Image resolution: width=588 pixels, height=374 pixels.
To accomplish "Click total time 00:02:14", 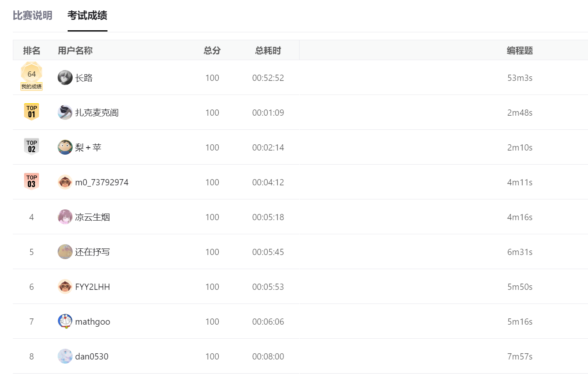I will (x=268, y=148).
